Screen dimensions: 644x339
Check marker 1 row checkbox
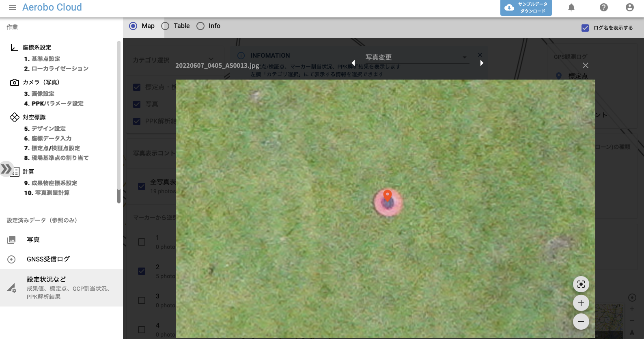click(x=142, y=242)
